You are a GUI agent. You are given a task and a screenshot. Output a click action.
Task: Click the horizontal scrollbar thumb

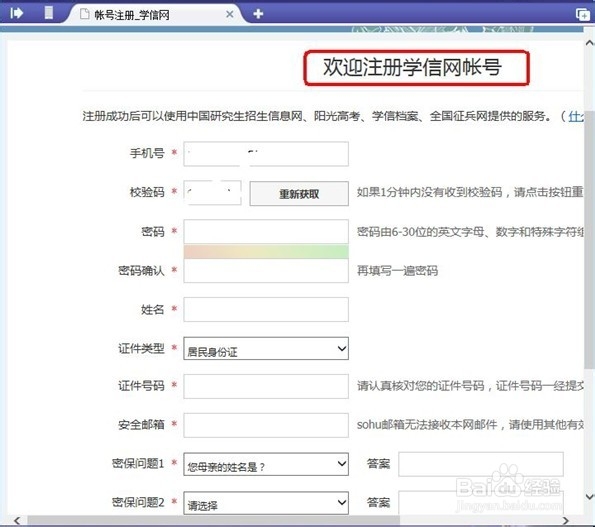click(214, 520)
